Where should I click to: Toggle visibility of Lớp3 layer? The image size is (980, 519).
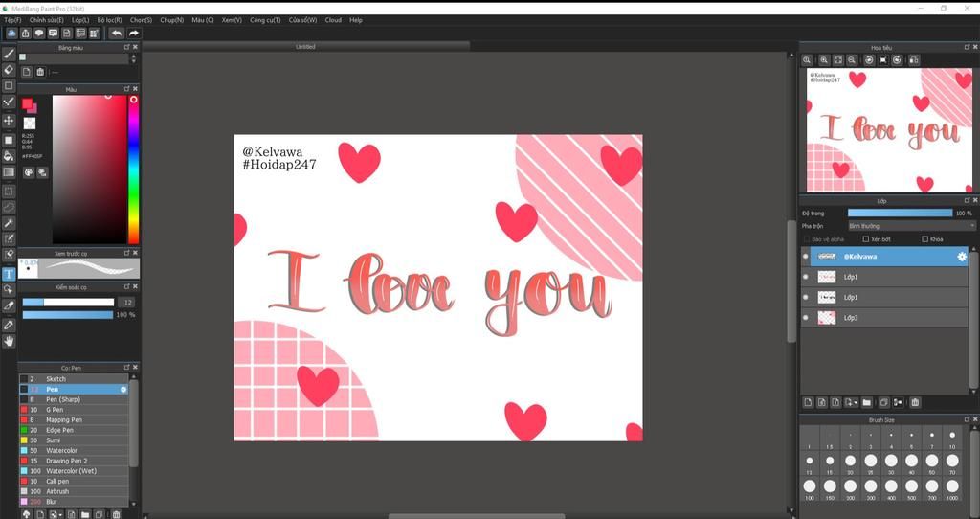[805, 318]
